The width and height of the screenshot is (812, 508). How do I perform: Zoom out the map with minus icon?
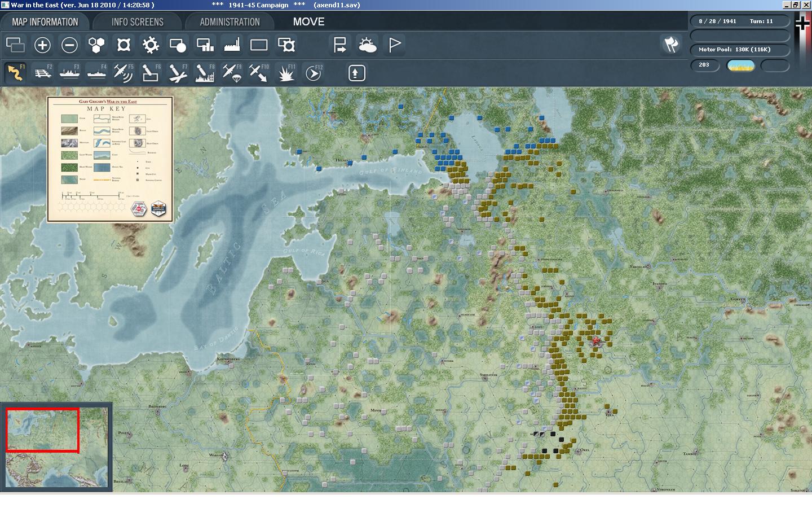tap(69, 45)
